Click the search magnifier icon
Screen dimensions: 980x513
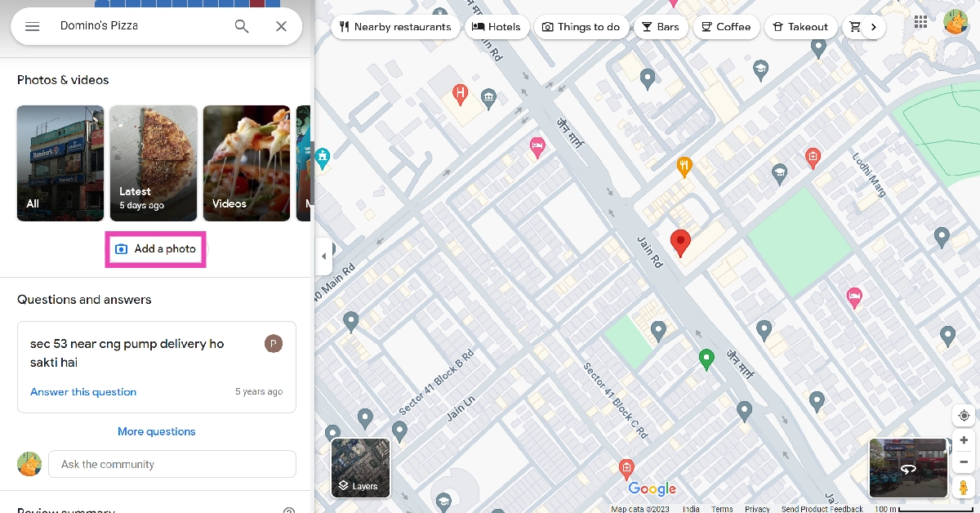pos(242,26)
